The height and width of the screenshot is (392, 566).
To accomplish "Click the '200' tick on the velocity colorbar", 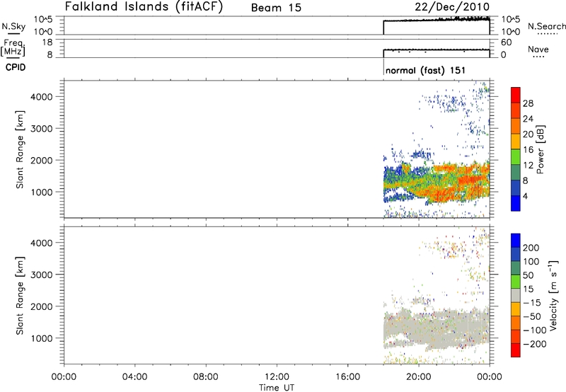I will point(531,248).
